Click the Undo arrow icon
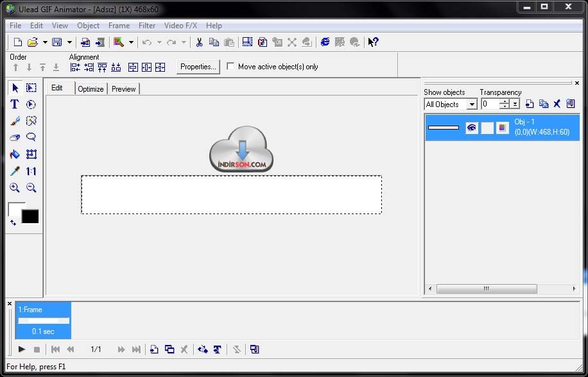Screen dimensions: 588x377 (146, 42)
